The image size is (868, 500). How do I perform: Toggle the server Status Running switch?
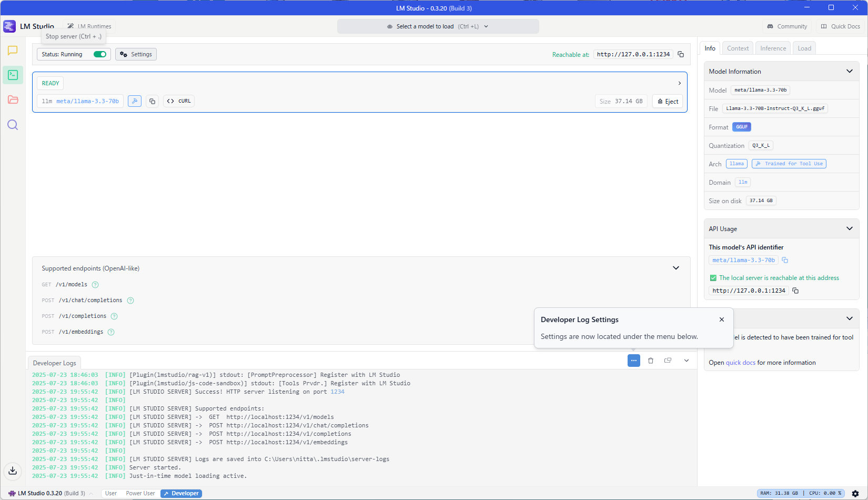point(100,54)
